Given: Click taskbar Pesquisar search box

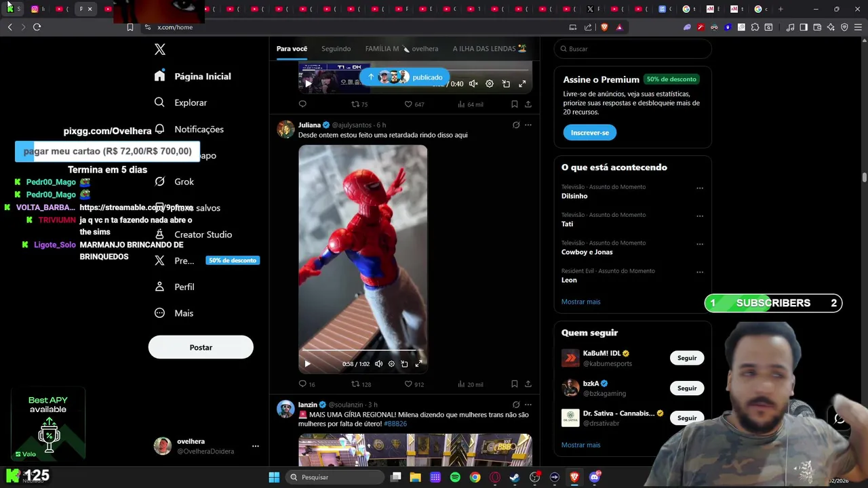Looking at the screenshot, I should (336, 477).
